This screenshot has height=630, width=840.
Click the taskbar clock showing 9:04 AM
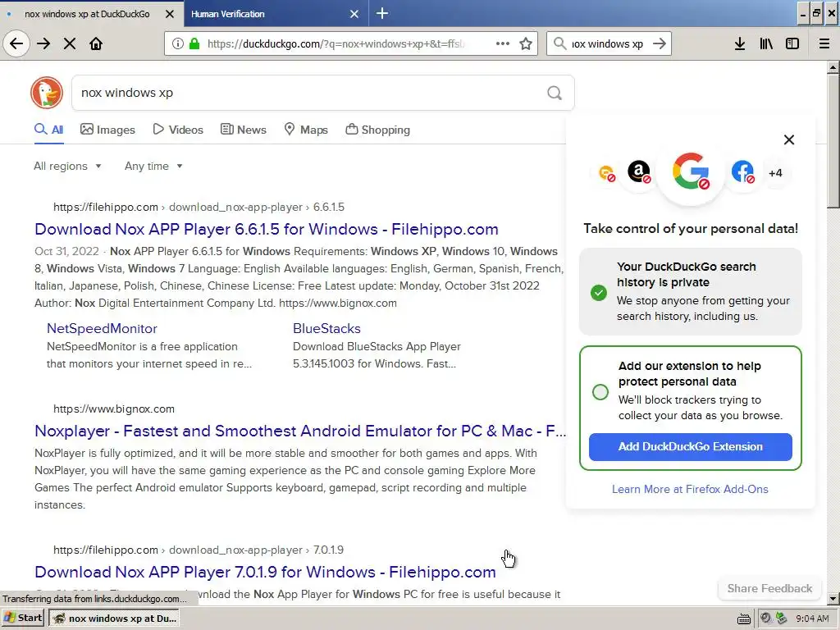[812, 619]
